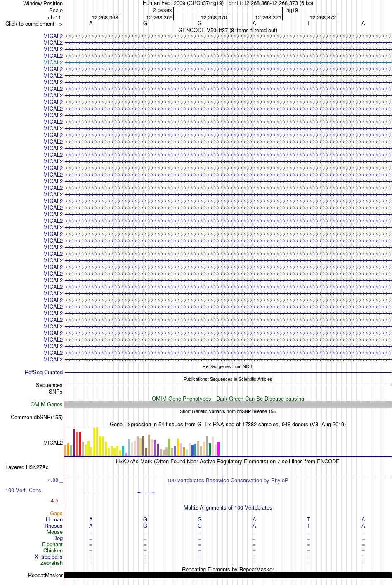Click the chr11: ruler label

click(55, 17)
